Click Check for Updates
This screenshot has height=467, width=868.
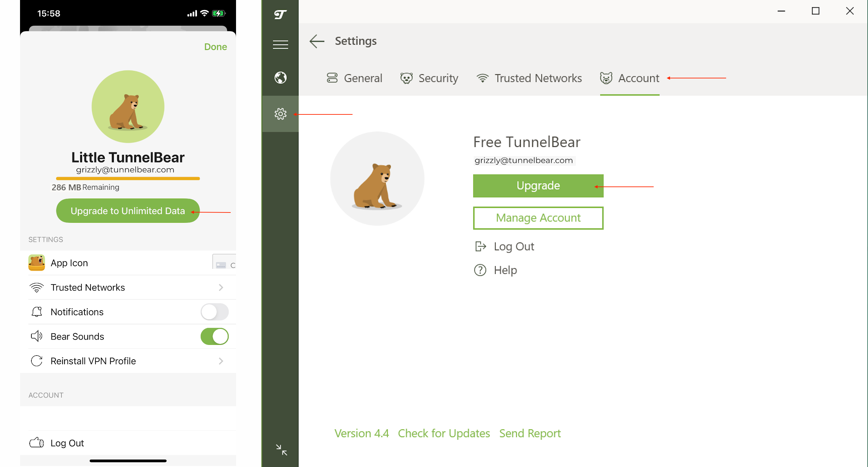coord(444,433)
